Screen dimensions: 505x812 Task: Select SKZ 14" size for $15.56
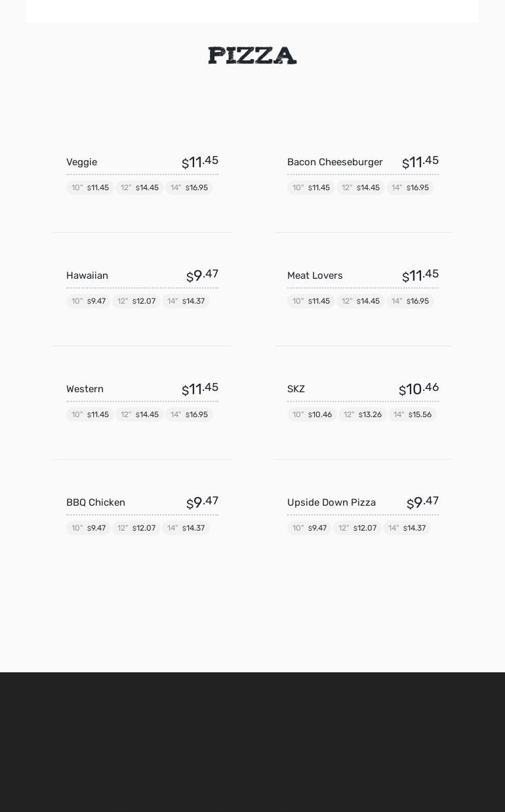pos(413,415)
